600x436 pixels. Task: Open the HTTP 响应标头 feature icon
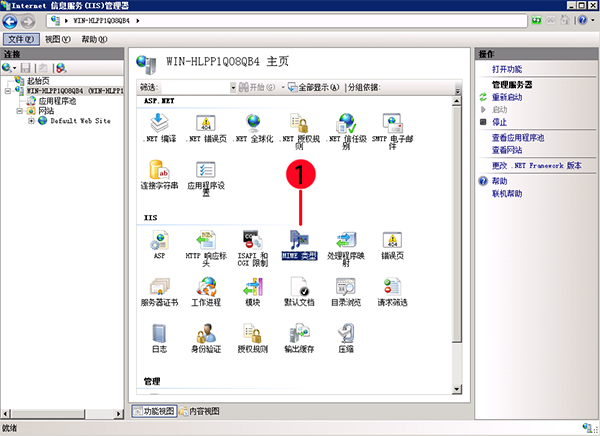click(x=206, y=248)
